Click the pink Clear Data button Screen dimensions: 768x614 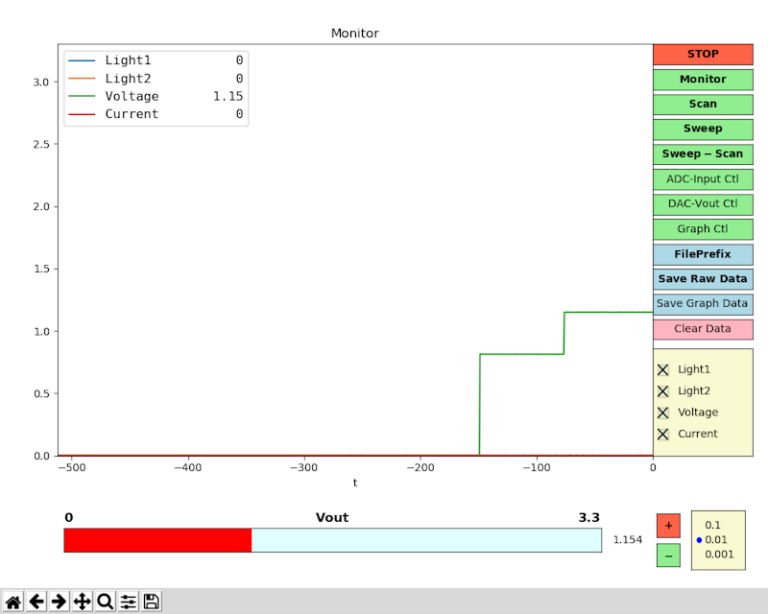[x=702, y=329]
